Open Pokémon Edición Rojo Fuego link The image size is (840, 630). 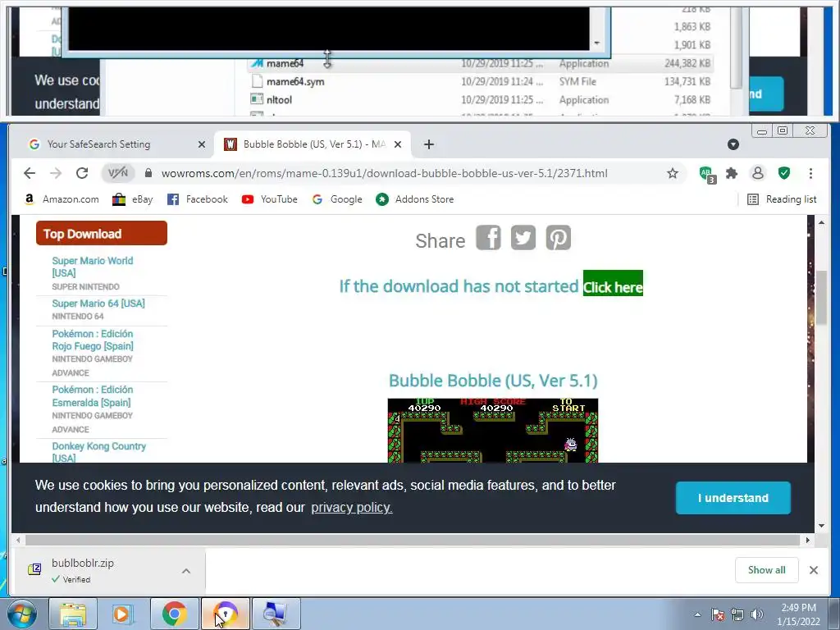(92, 340)
